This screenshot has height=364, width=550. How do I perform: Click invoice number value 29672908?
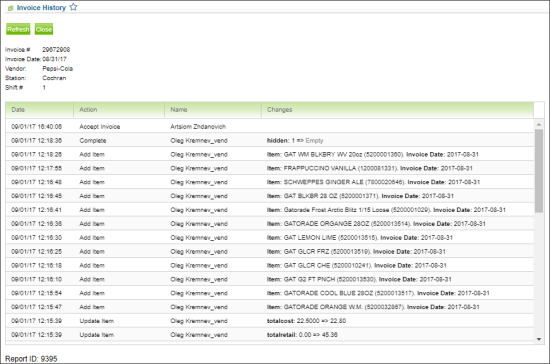coord(56,50)
